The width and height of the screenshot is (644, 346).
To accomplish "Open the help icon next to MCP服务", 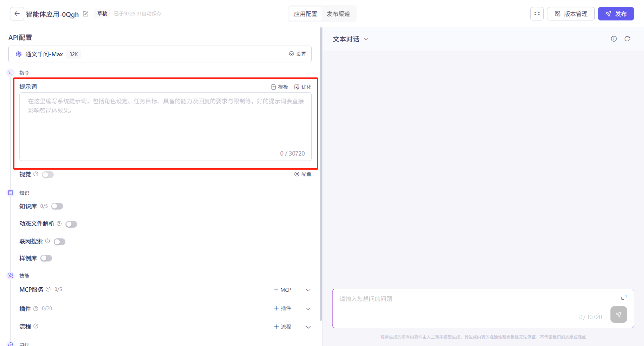I will click(48, 289).
